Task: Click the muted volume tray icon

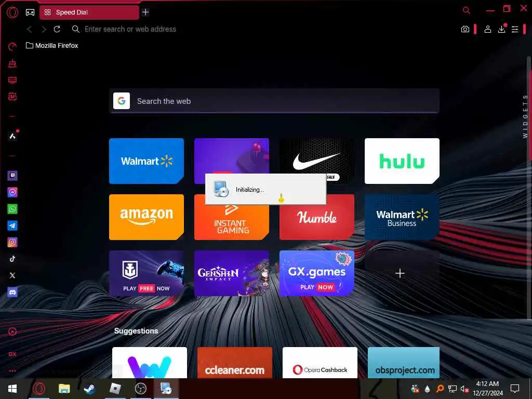Action: click(x=464, y=389)
